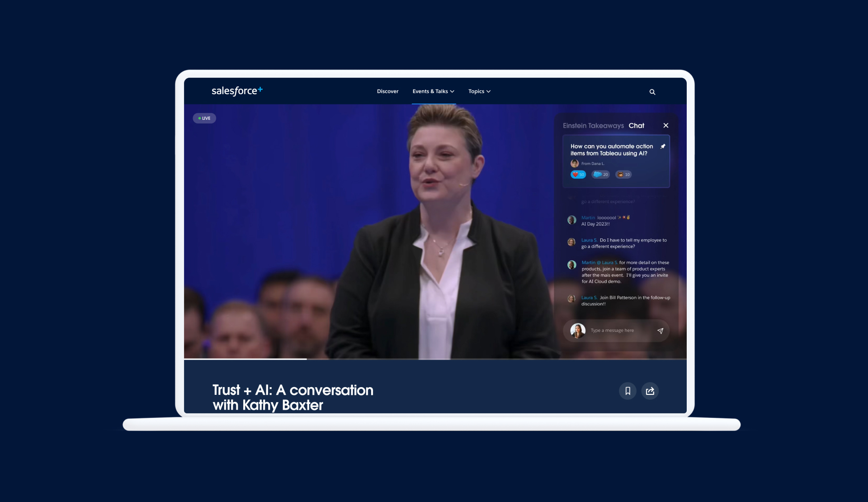Screen dimensions: 868x502
Task: Click the search magnifier icon
Action: (x=652, y=92)
